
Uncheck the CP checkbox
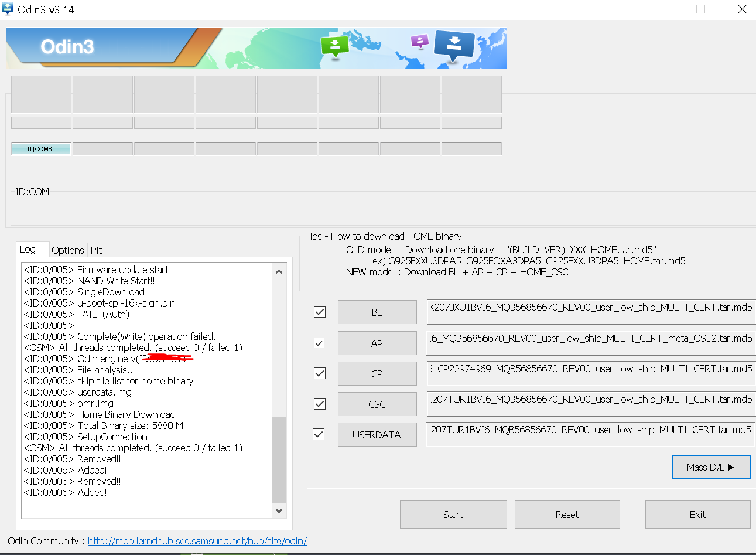320,373
